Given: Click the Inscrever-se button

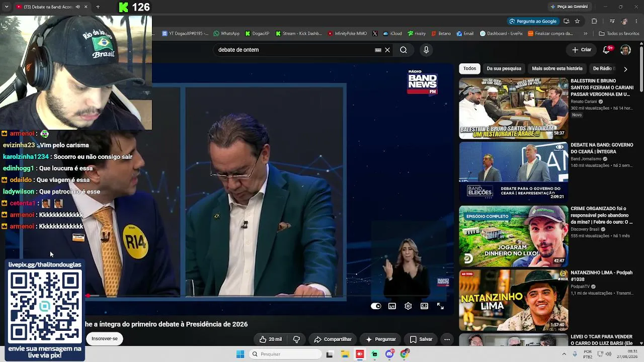Looking at the screenshot, I should 105,338.
